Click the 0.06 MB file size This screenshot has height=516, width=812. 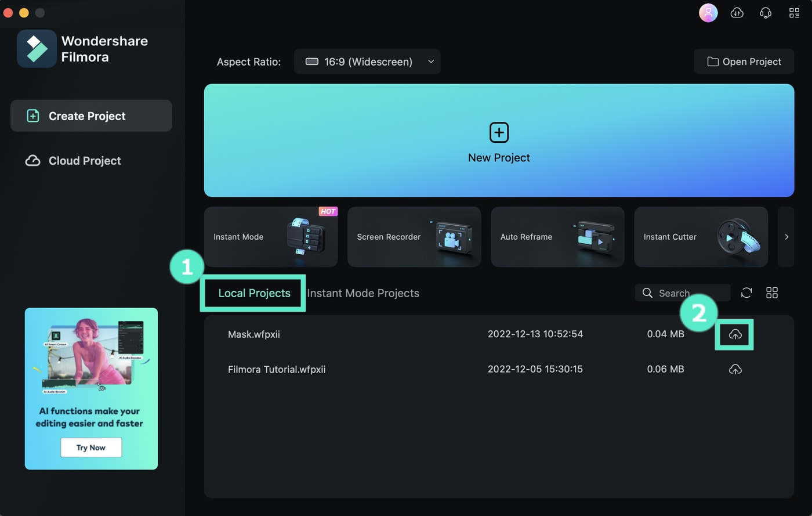pos(665,369)
